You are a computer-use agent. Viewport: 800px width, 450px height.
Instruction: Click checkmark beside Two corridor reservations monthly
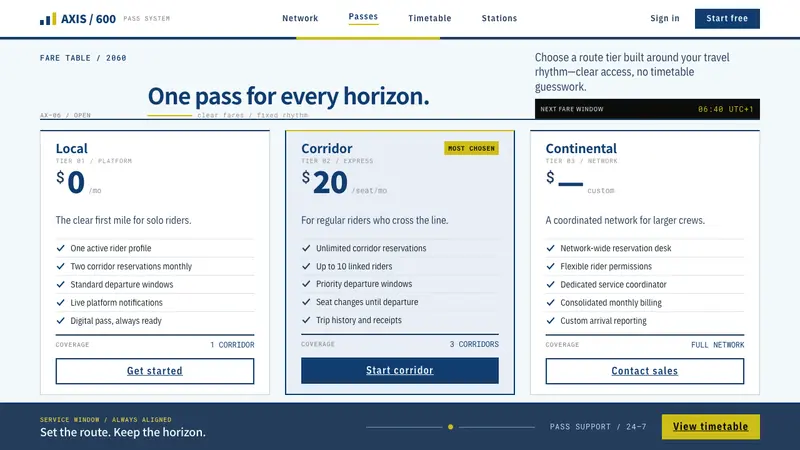pyautogui.click(x=61, y=266)
